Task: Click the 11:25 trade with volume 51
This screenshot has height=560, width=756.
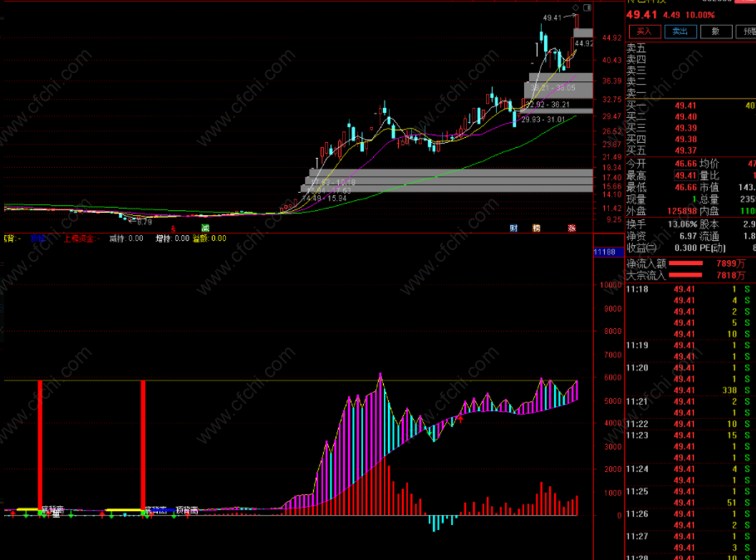Action: pyautogui.click(x=690, y=503)
